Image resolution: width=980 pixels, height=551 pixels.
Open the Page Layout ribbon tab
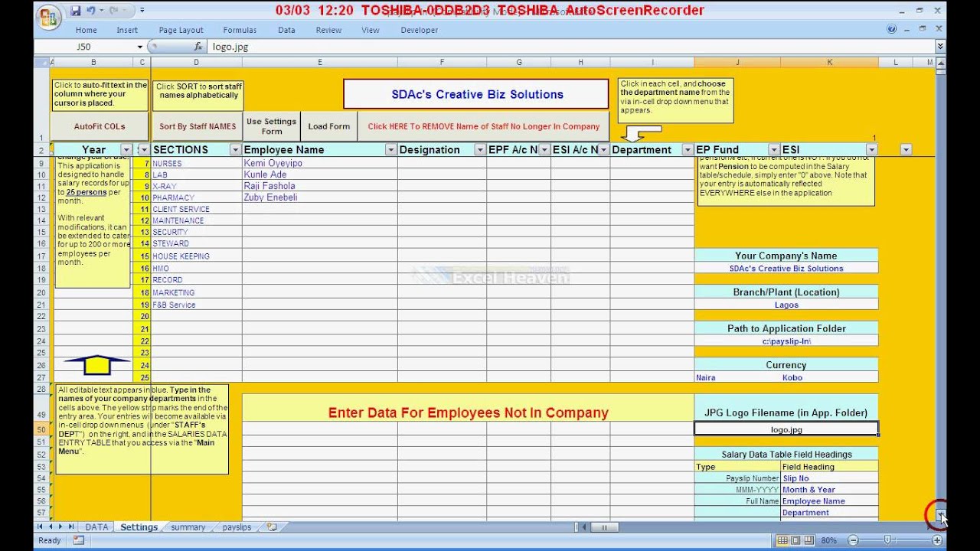[x=181, y=30]
